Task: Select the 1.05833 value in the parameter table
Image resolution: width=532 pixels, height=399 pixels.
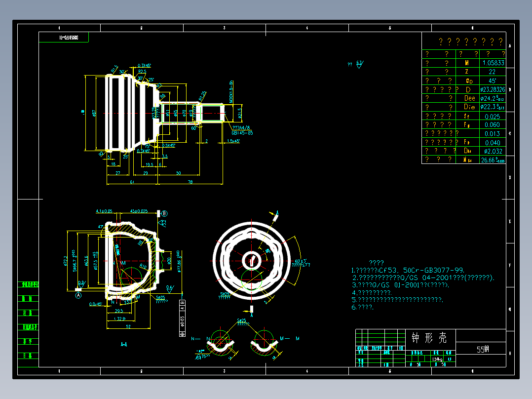Action: [x=493, y=63]
